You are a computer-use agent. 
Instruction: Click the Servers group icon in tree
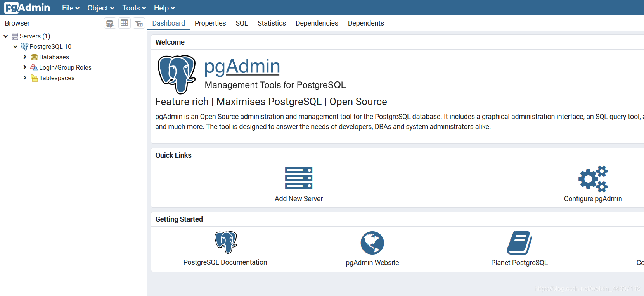(15, 36)
